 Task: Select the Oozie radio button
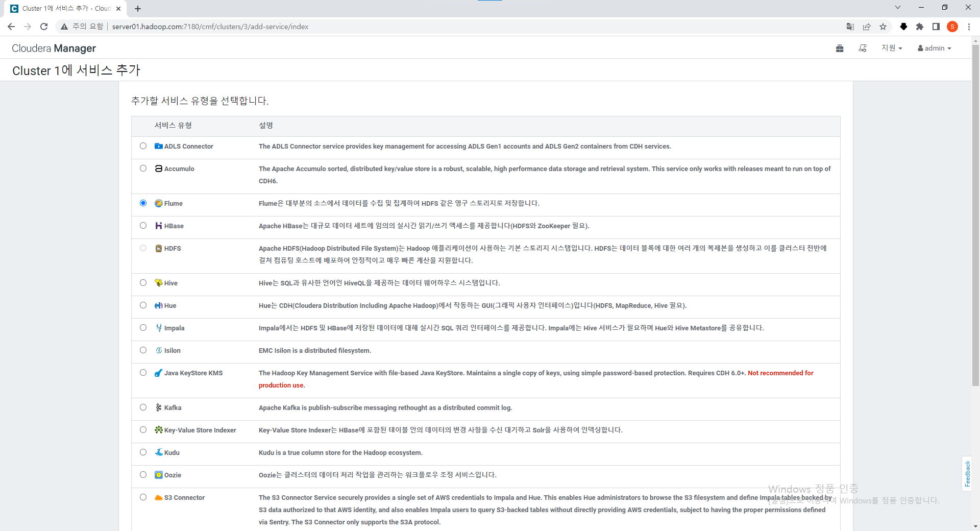pyautogui.click(x=143, y=475)
